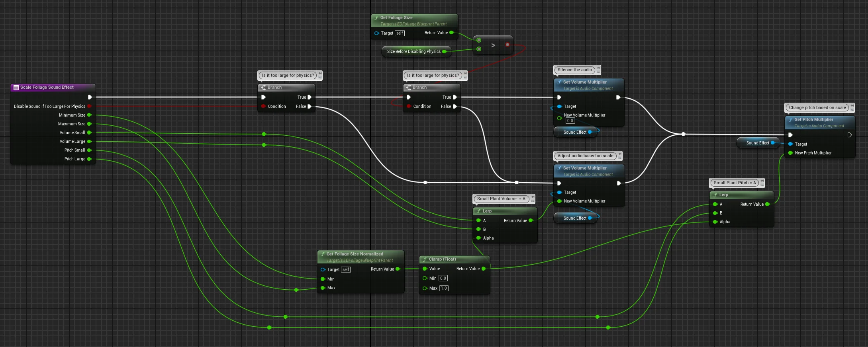
Task: Select Get Foliage Size Normalized node title
Action: pyautogui.click(x=355, y=254)
